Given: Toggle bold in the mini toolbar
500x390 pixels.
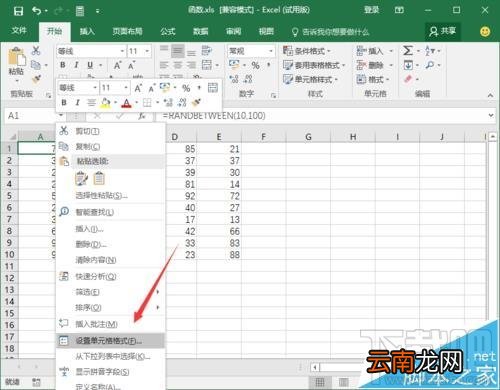Looking at the screenshot, I should coord(64,103).
